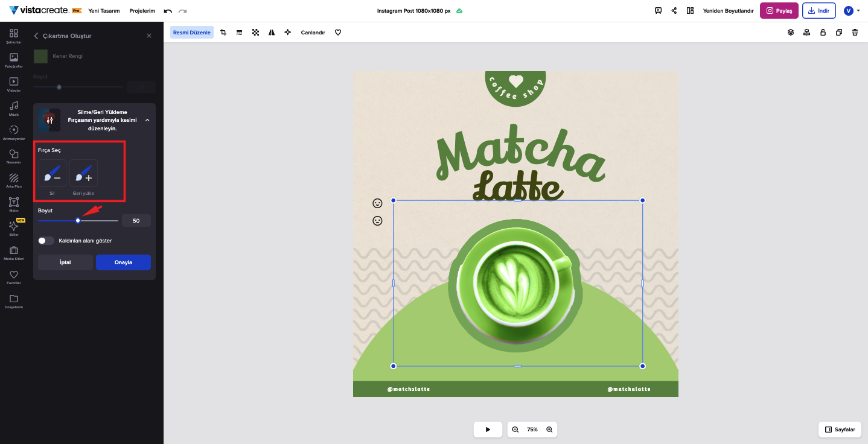Play the design preview
This screenshot has width=868, height=444.
(488, 430)
